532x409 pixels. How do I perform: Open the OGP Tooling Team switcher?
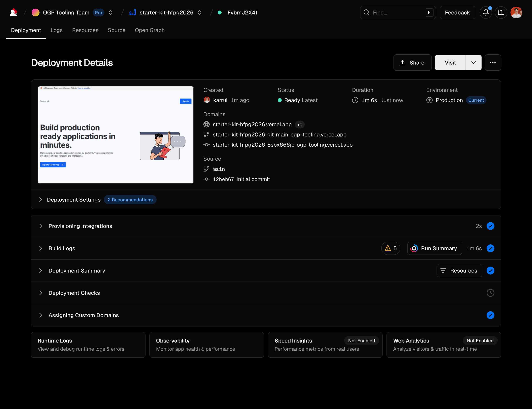[x=111, y=13]
